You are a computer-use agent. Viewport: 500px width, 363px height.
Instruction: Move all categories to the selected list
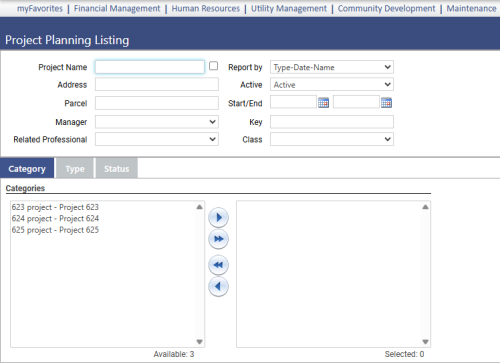tap(218, 239)
